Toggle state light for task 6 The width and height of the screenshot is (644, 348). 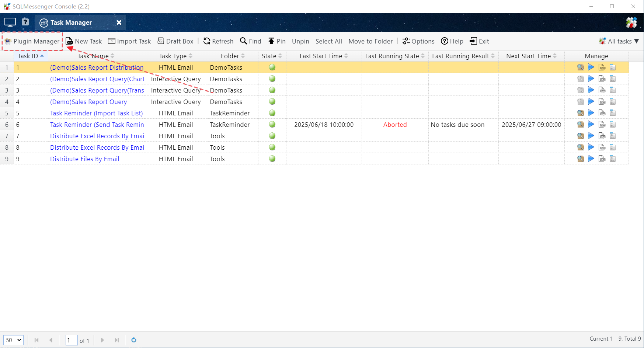click(x=272, y=124)
